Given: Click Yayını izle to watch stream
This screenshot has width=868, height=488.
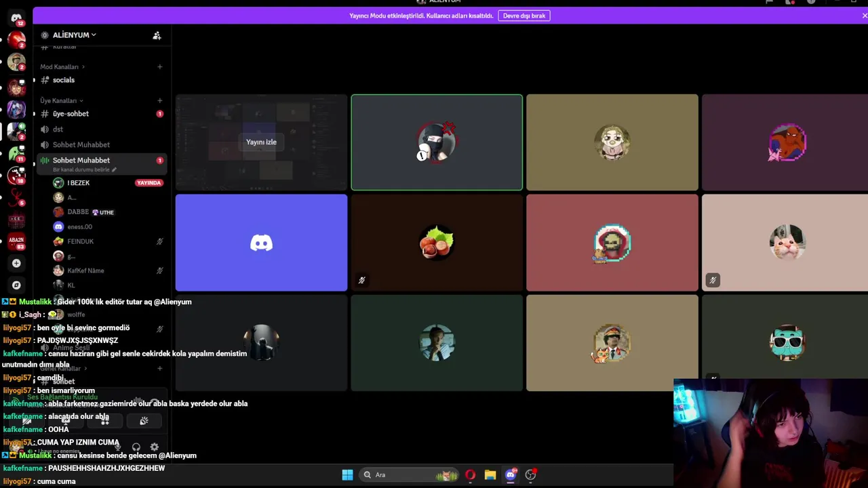Looking at the screenshot, I should (x=261, y=142).
